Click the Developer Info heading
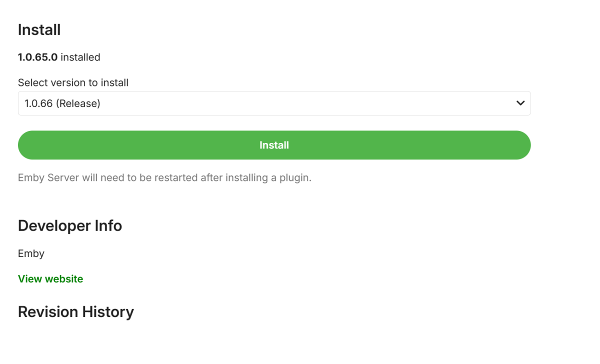 69,225
